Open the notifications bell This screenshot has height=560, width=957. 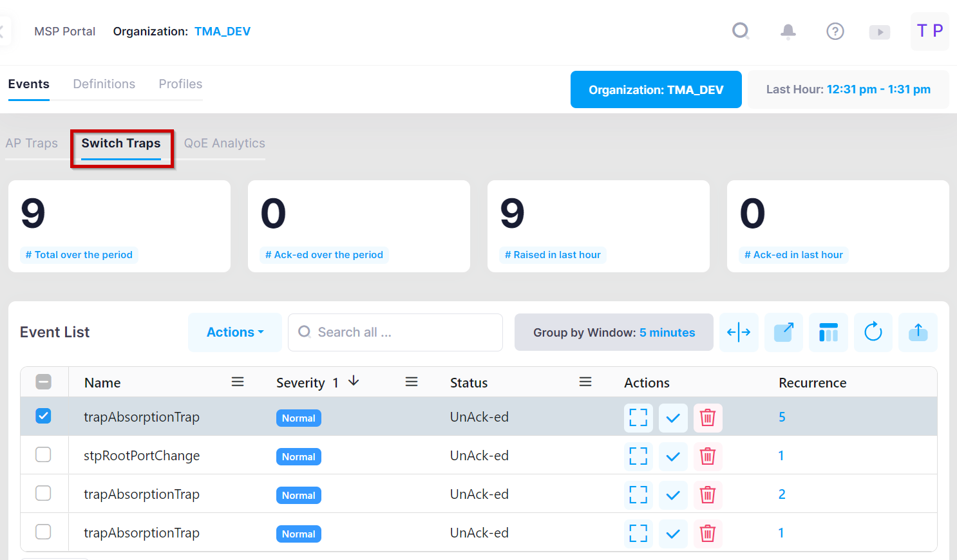tap(788, 31)
